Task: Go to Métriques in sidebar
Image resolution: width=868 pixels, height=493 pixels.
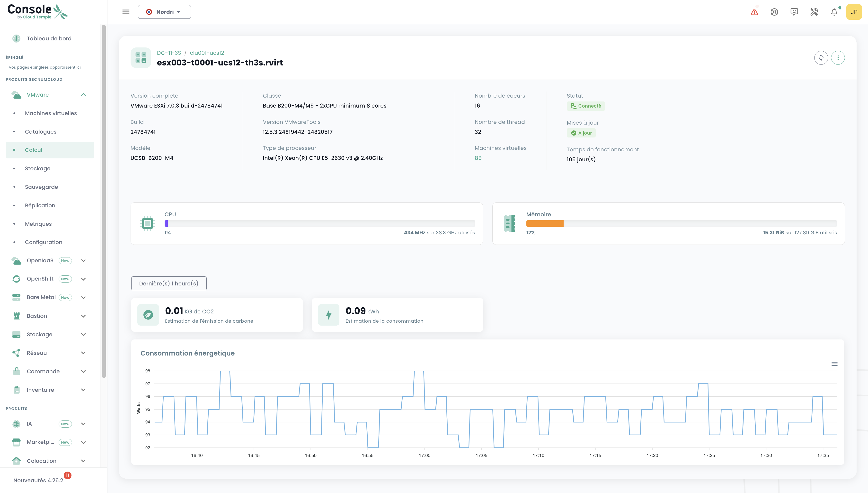Action: pos(38,224)
